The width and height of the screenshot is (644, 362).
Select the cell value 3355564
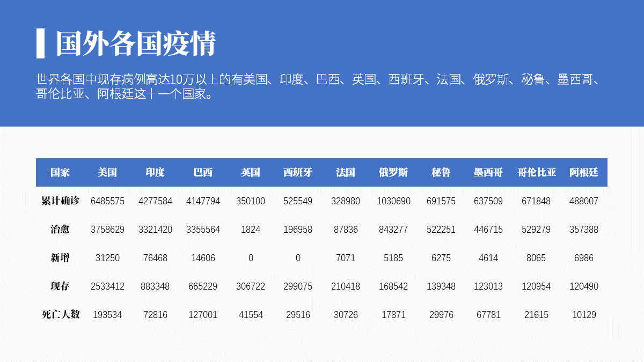click(203, 230)
